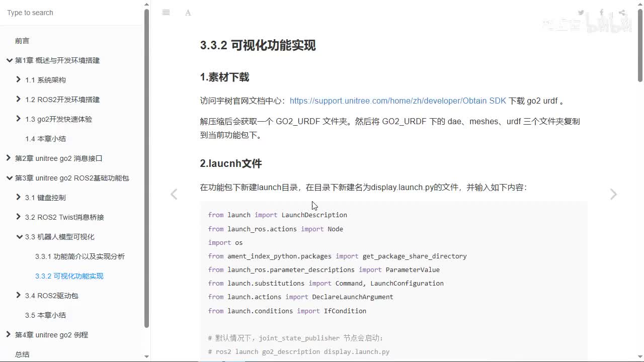Click the 'import LaunchDescription' code line
The height and width of the screenshot is (362, 644).
tap(278, 215)
